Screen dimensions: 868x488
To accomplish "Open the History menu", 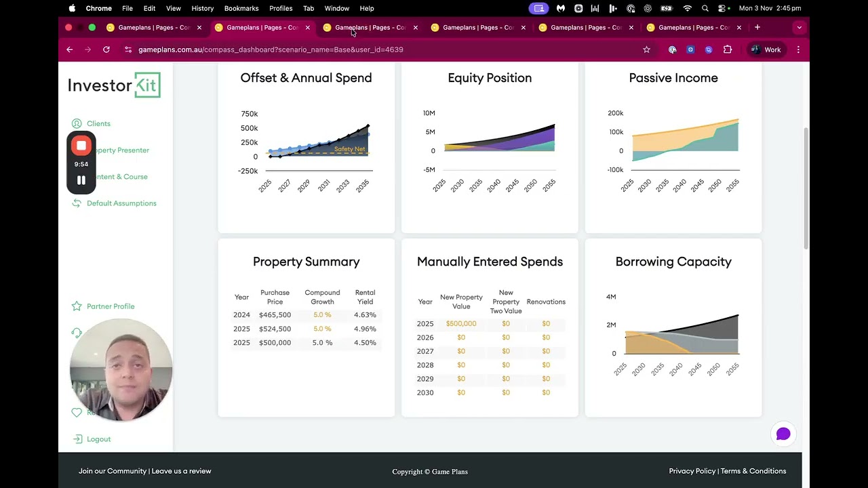I will click(203, 8).
